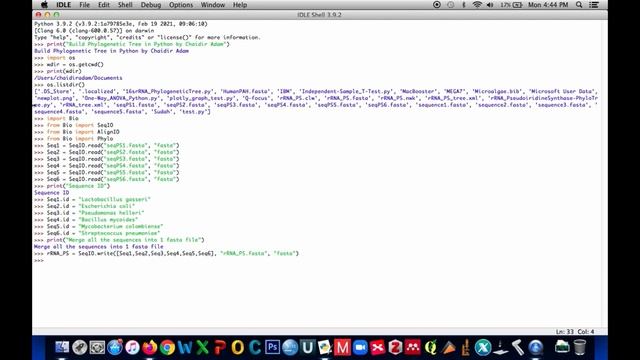Open Launchpad rocket icon in Dock
The height and width of the screenshot is (360, 640).
pyautogui.click(x=80, y=347)
